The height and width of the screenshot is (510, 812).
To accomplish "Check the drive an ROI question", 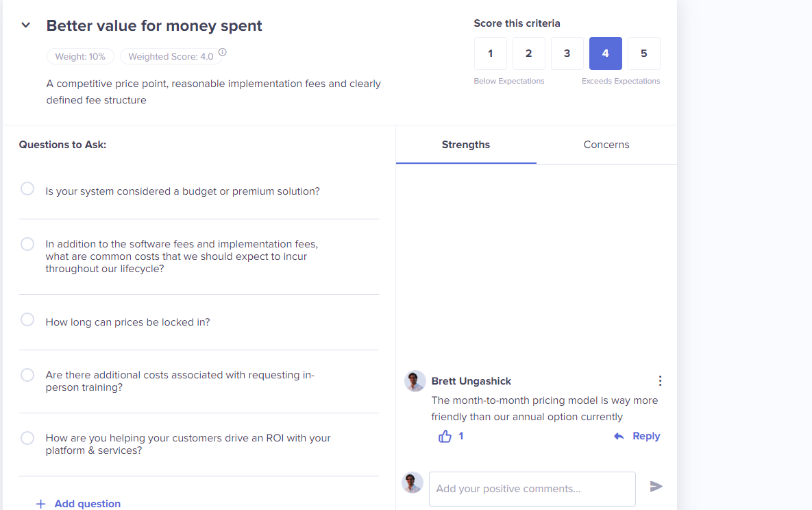I will click(27, 438).
